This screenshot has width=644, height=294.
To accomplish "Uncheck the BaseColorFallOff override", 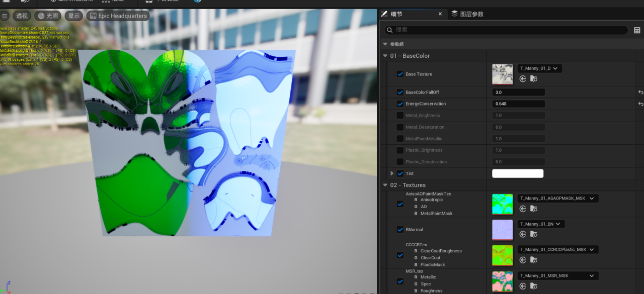I will click(400, 92).
